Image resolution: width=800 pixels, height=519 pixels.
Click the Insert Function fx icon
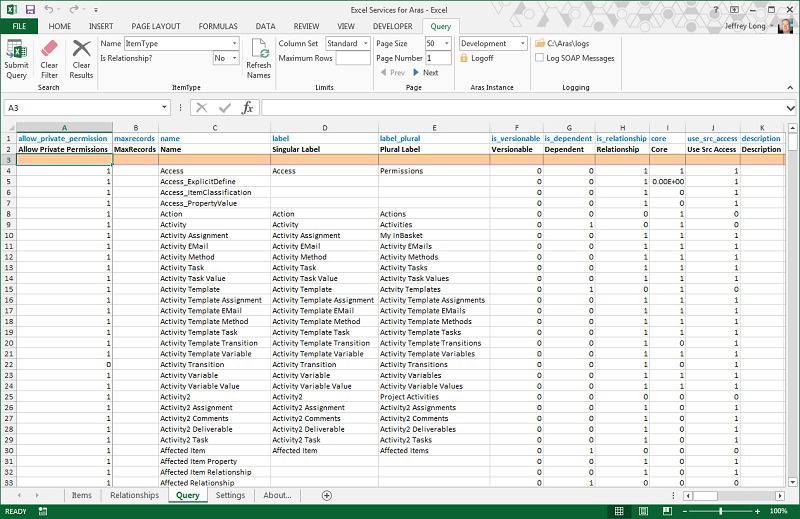tap(247, 108)
